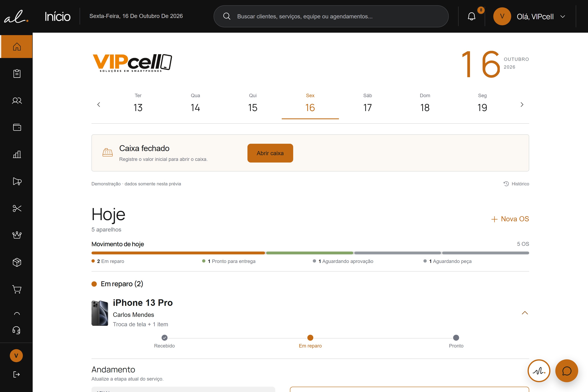Click the Abrir caixa button
Viewport: 588px width, 392px height.
coord(270,153)
